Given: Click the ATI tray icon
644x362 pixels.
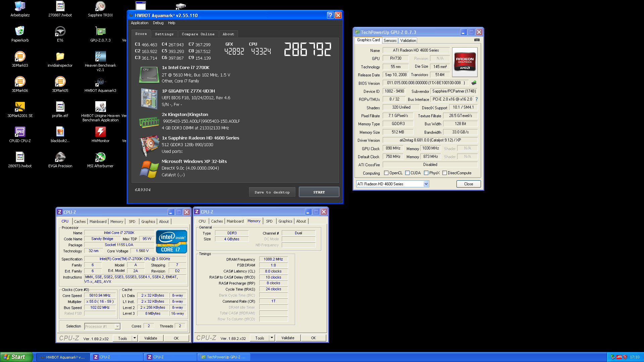Looking at the screenshot, I should click(x=619, y=357).
